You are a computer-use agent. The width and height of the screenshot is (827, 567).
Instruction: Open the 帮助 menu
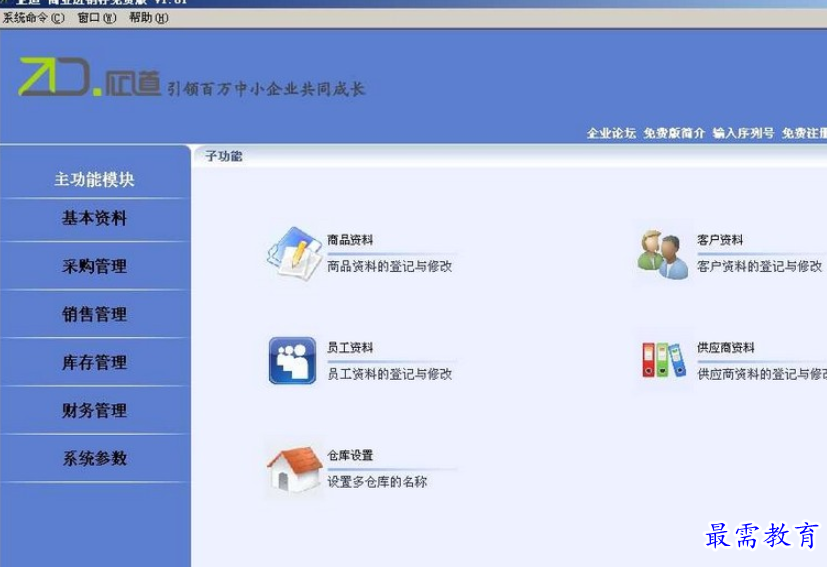(x=149, y=18)
